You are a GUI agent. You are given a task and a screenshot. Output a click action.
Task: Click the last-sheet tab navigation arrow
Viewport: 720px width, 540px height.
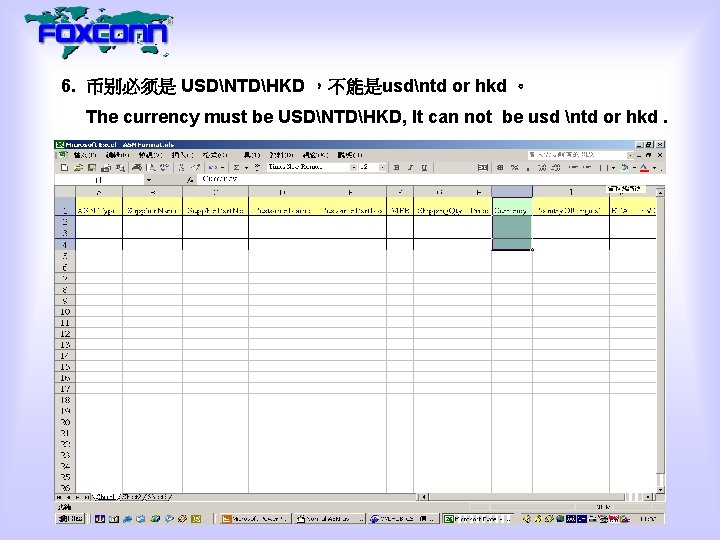(x=86, y=497)
